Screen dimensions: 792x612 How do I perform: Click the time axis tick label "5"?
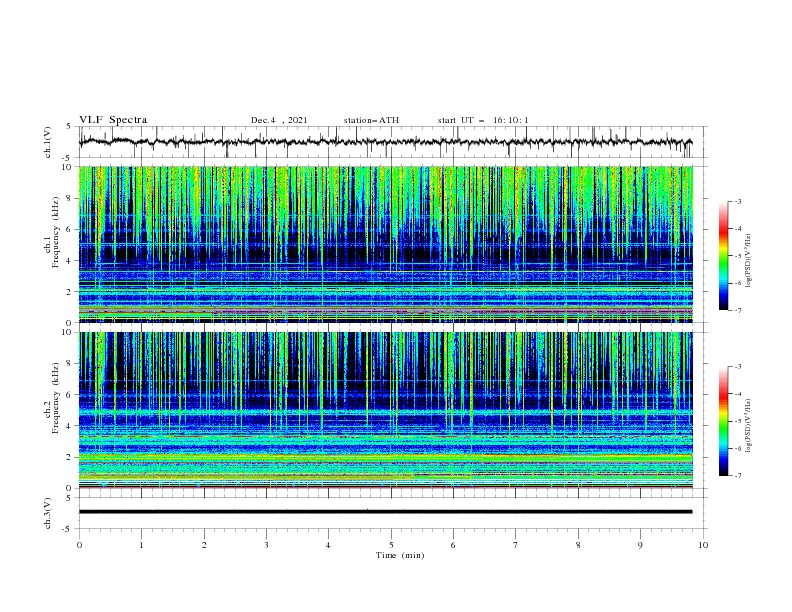pos(391,545)
